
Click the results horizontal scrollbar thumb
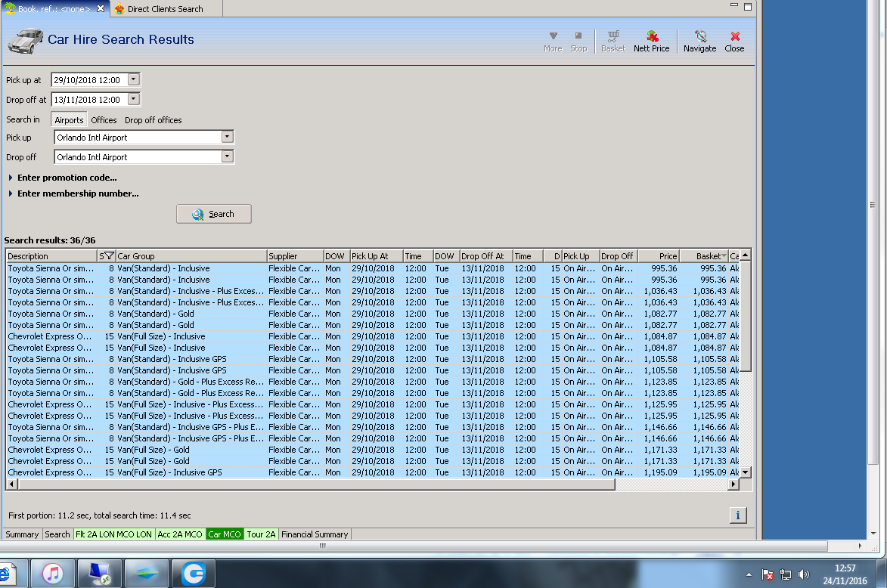[316, 484]
